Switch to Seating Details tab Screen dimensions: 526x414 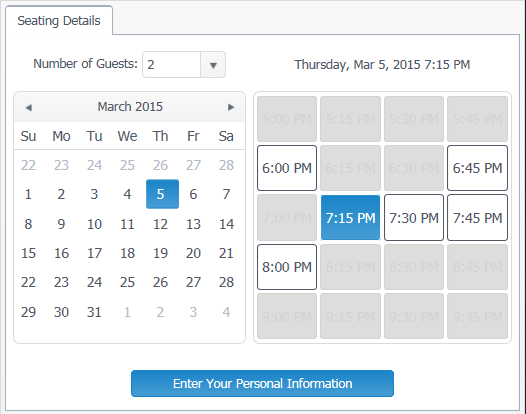tap(59, 21)
